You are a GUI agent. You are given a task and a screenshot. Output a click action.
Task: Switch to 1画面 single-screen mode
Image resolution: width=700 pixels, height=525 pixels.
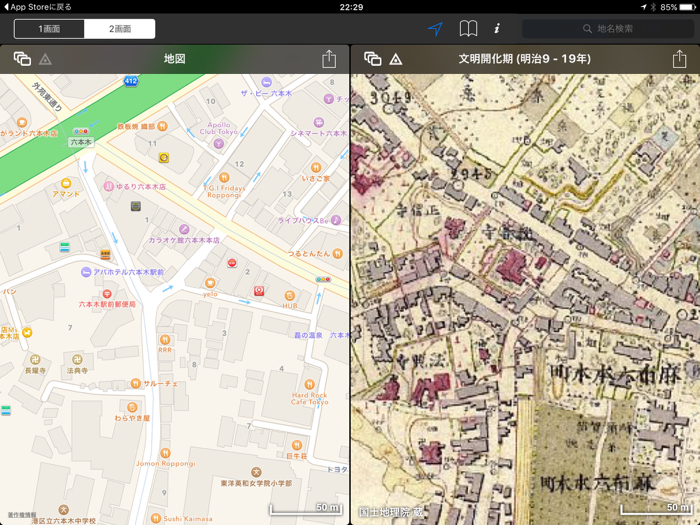pos(49,29)
